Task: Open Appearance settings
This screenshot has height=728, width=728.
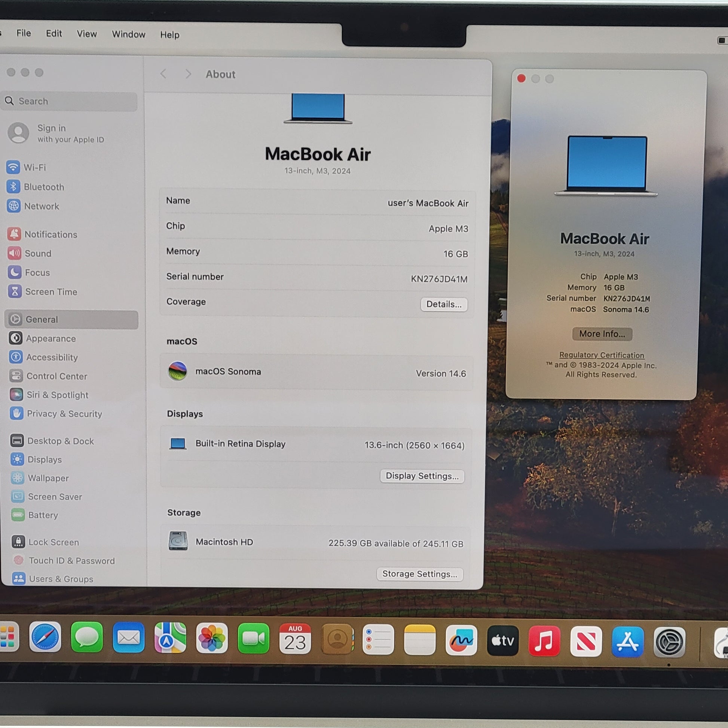Action: (42, 339)
